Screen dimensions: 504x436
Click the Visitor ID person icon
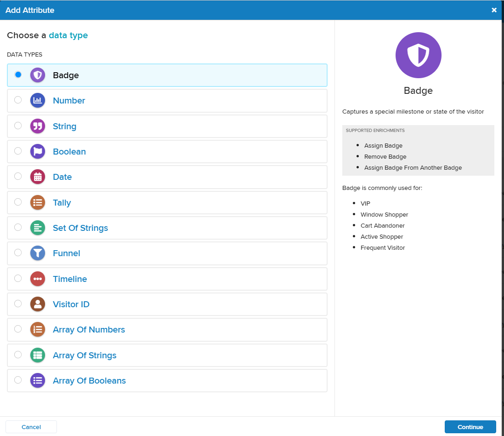click(38, 304)
